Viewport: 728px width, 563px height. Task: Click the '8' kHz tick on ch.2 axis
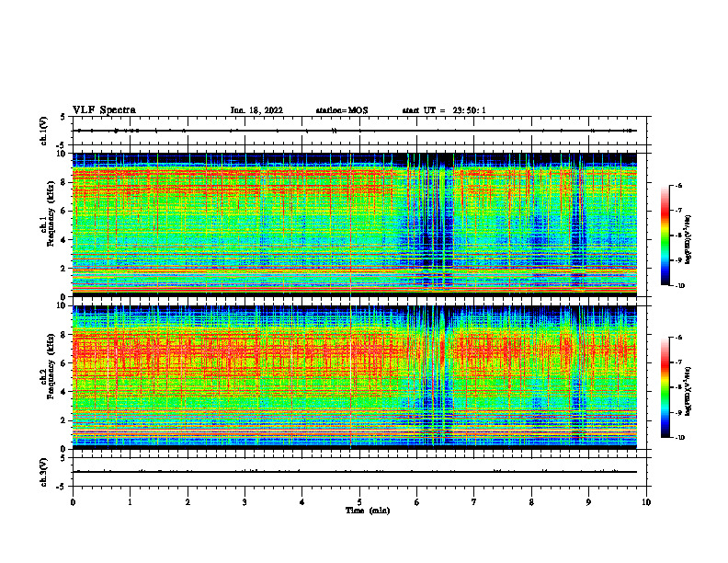coord(65,335)
